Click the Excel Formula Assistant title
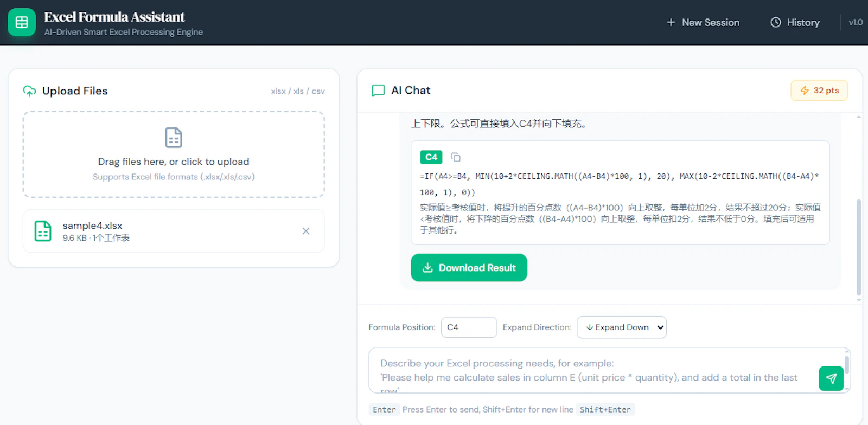 (114, 17)
